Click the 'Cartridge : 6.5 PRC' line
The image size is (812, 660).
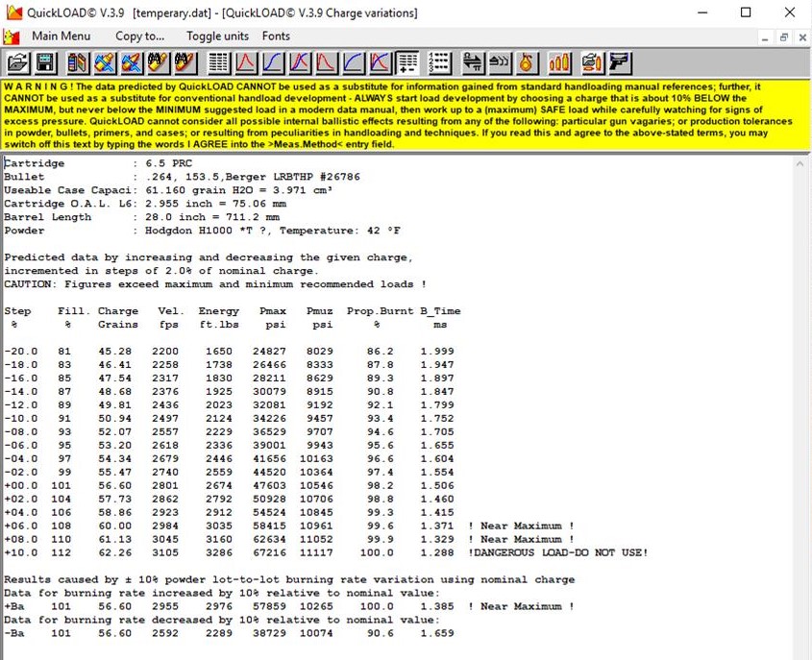point(98,163)
